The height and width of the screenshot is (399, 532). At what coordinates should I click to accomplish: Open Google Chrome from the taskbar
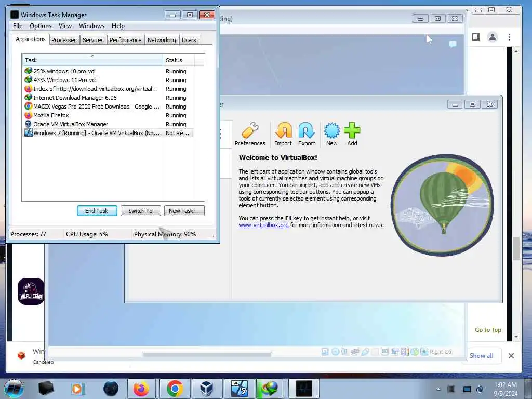click(x=175, y=389)
